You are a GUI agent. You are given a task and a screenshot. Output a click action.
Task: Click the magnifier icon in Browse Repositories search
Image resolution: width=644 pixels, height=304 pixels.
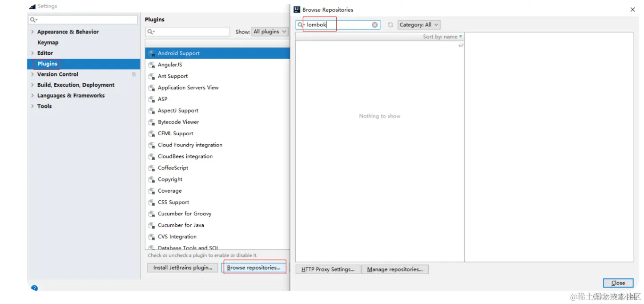[x=301, y=25]
